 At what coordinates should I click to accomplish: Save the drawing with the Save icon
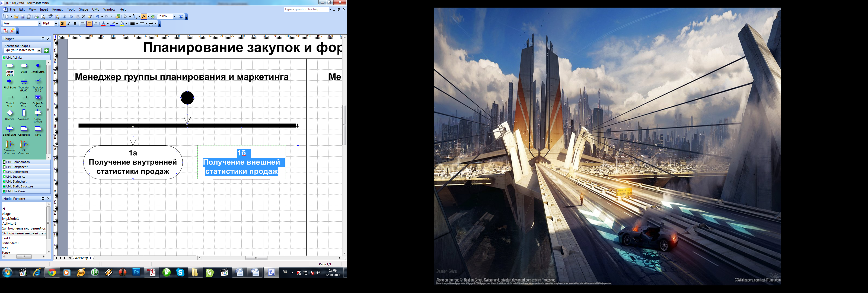click(23, 17)
